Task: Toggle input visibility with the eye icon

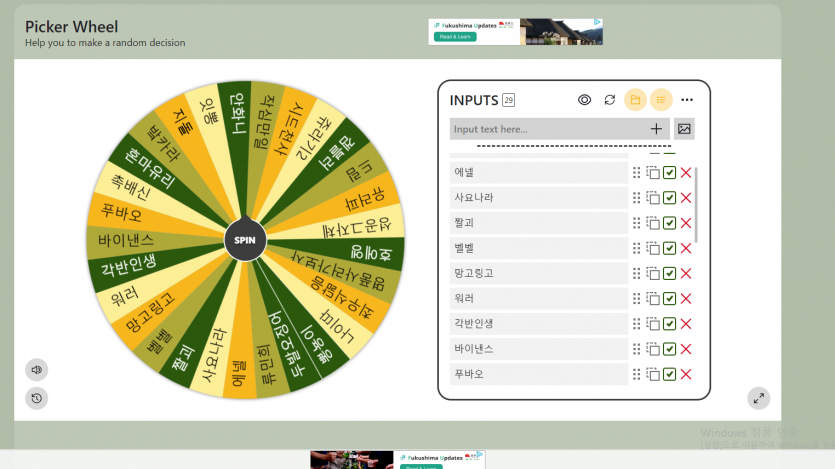Action: click(x=584, y=100)
